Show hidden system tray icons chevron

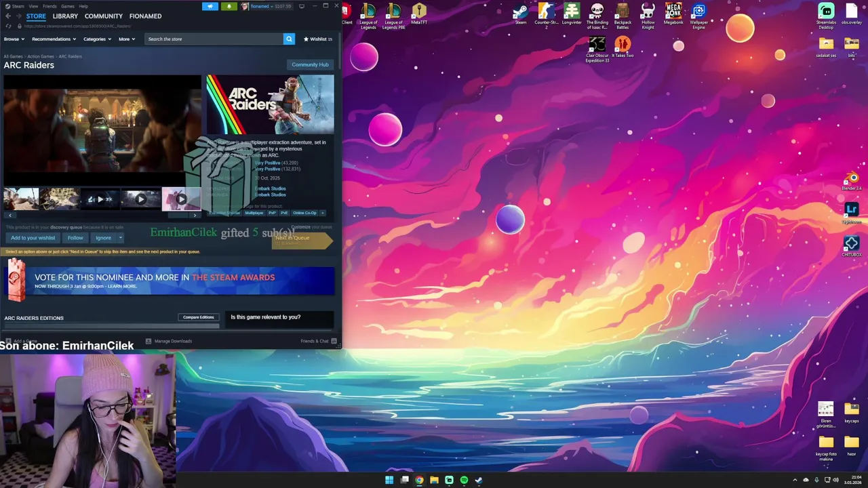click(796, 480)
